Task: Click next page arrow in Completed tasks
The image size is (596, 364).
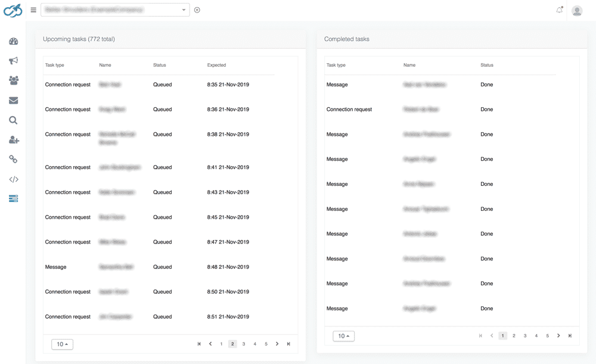Action: (558, 336)
